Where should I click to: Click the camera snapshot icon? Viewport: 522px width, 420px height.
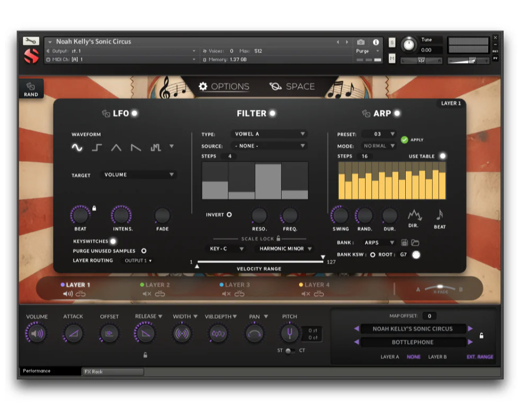(x=361, y=42)
